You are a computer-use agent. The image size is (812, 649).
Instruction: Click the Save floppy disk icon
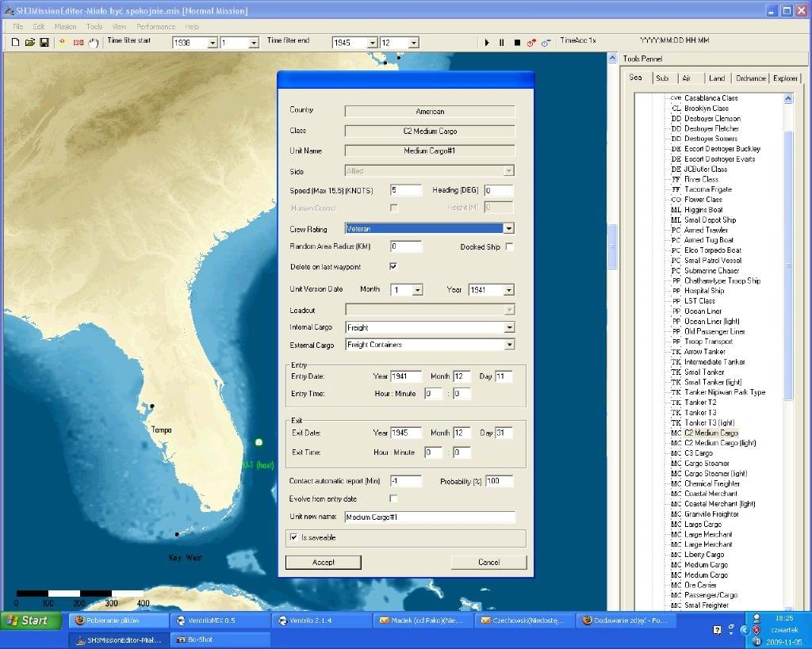(44, 42)
